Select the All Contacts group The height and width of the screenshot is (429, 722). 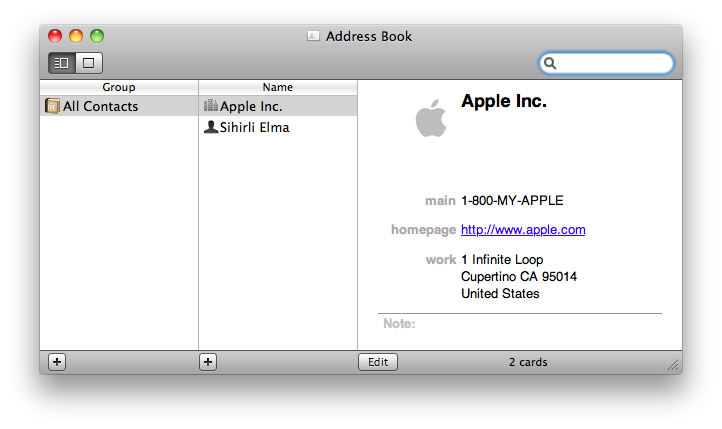click(100, 106)
